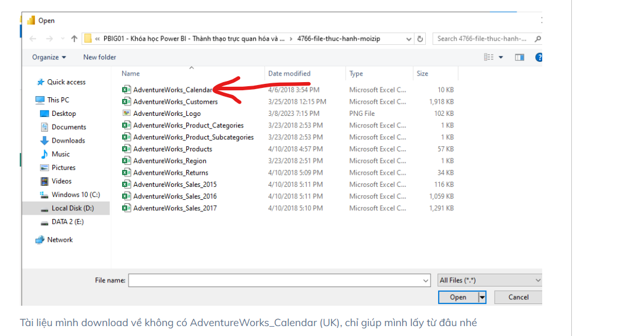
Task: Go up one folder level arrow
Action: click(74, 38)
